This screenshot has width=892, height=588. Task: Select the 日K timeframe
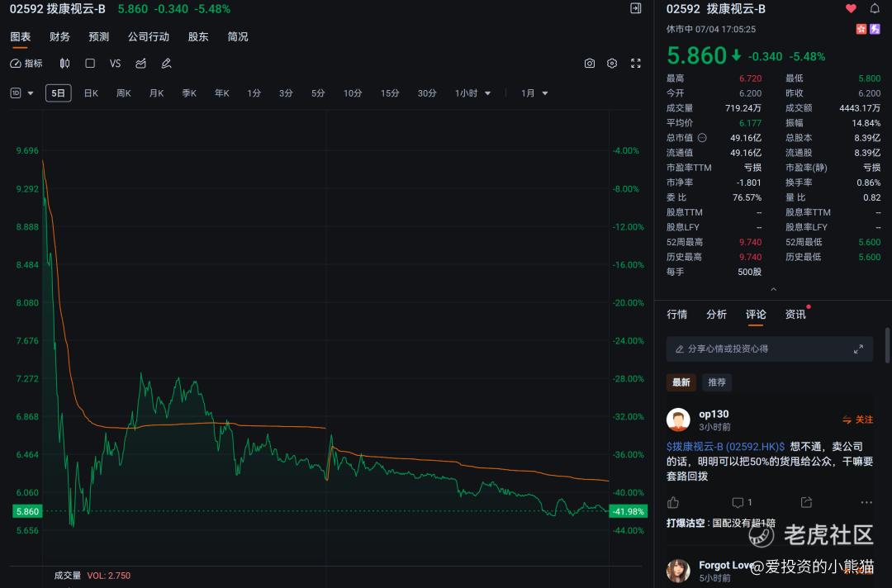(91, 93)
